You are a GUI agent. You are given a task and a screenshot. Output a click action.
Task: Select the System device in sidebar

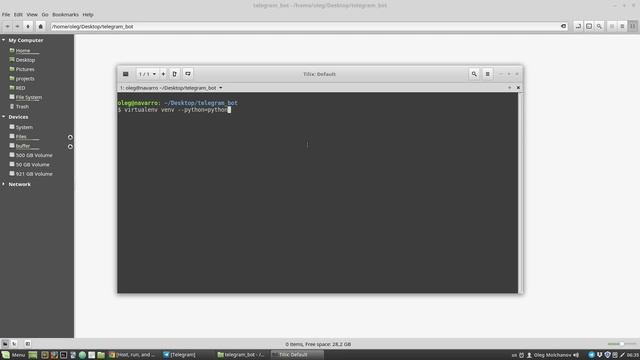24,127
